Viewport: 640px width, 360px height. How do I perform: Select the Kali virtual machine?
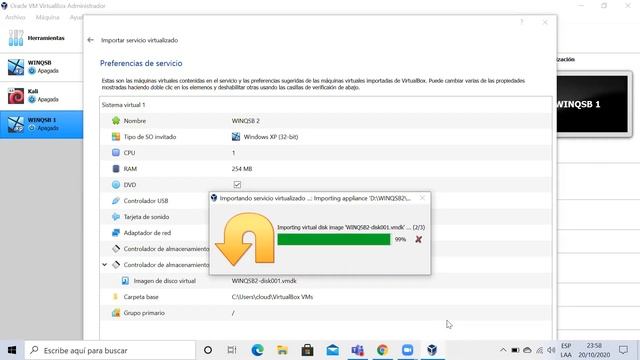click(x=41, y=96)
